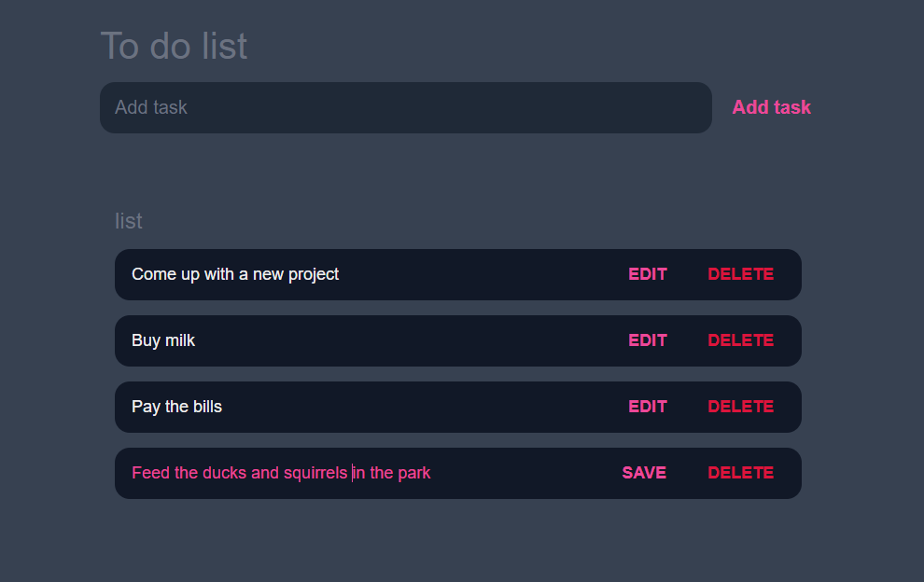Select the Come up with a new project text

[235, 274]
